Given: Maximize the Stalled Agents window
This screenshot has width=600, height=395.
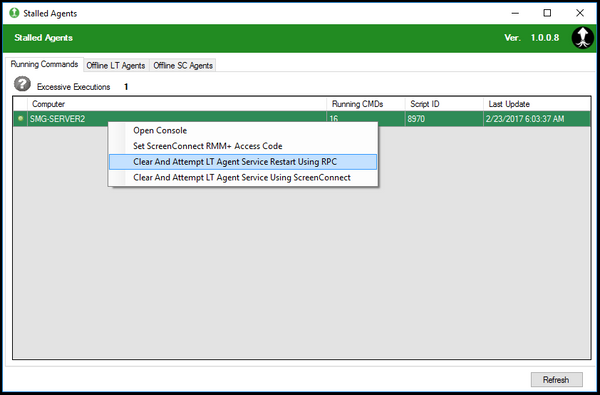Looking at the screenshot, I should (x=547, y=13).
